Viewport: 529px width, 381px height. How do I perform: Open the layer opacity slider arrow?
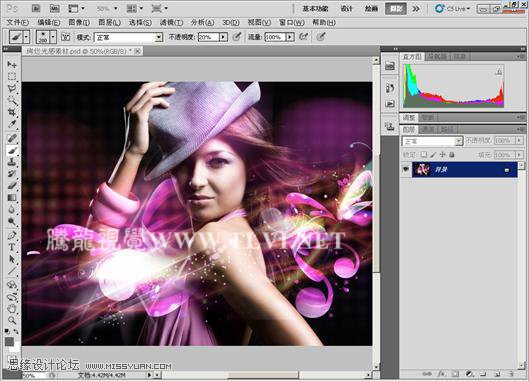(519, 140)
